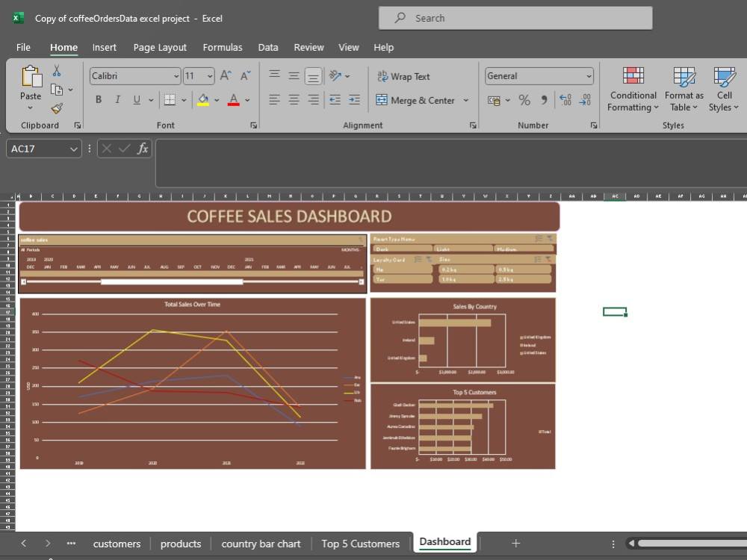The height and width of the screenshot is (560, 747).
Task: Click the Decrease Decimal icon
Action: tap(585, 100)
